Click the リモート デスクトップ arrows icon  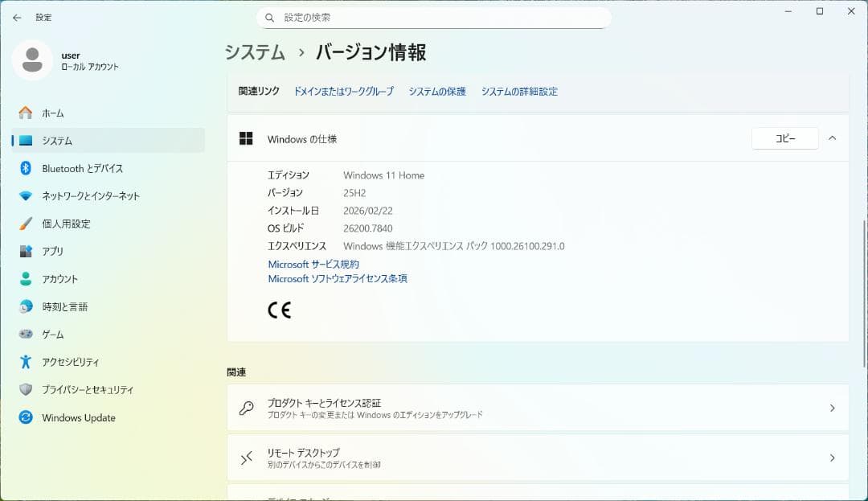click(x=247, y=458)
